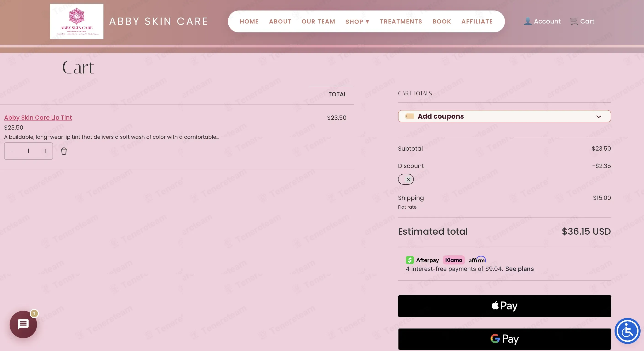Click the Shipping cost $15.00

[602, 198]
